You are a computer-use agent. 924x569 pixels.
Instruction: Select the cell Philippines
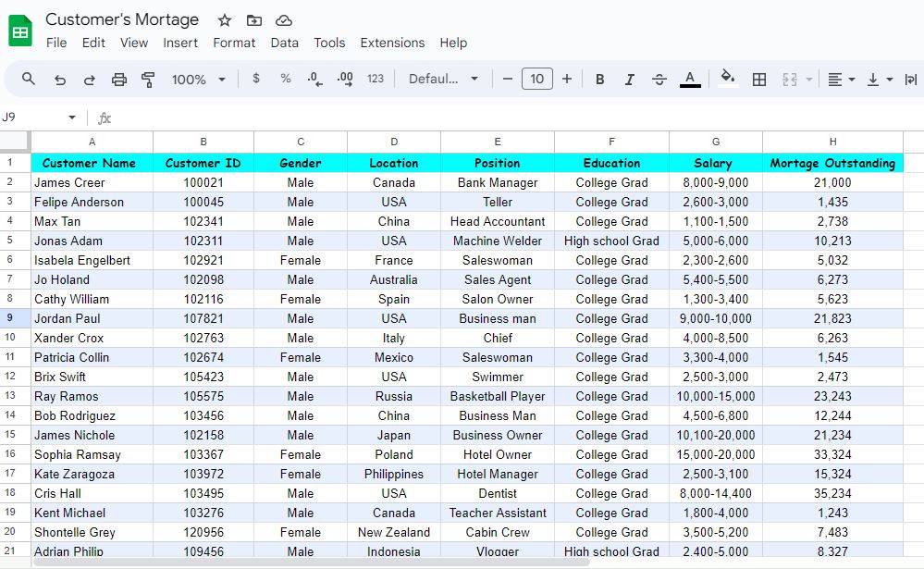coord(394,475)
